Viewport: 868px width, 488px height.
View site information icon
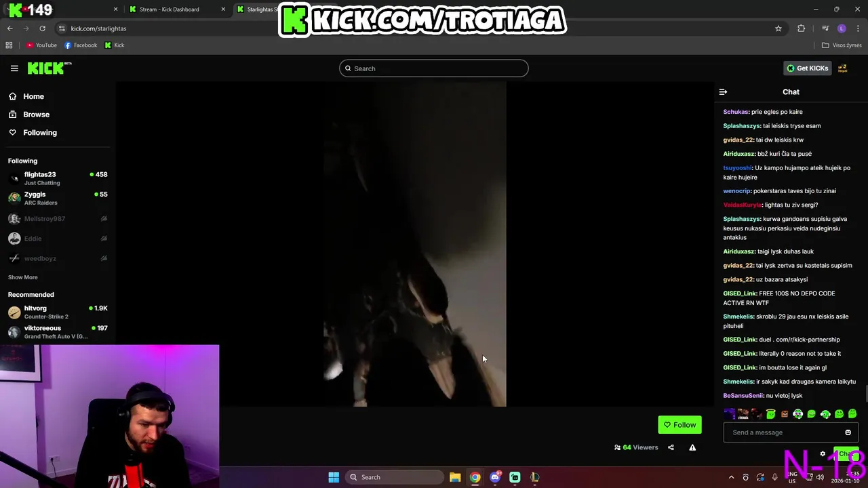coord(62,28)
